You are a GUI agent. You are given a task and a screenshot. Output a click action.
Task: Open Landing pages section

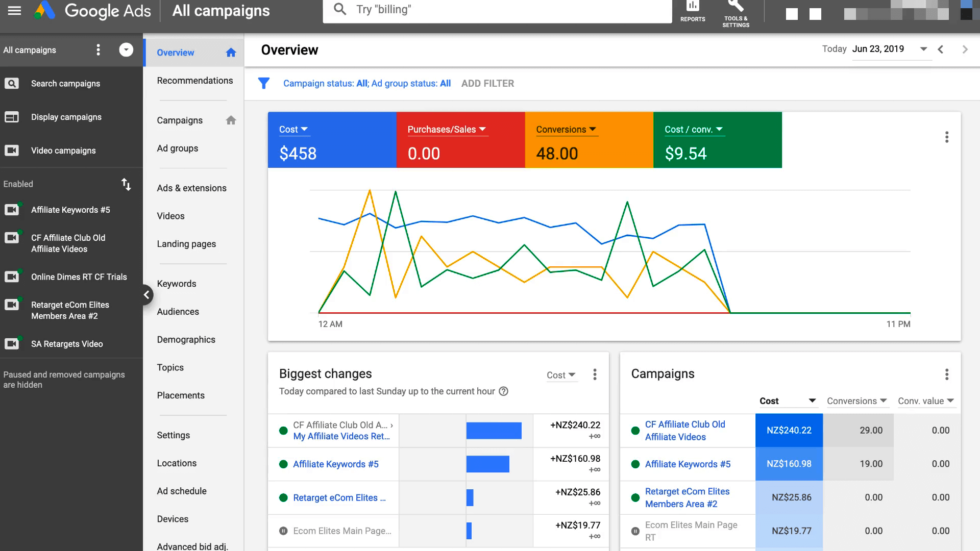(x=186, y=244)
